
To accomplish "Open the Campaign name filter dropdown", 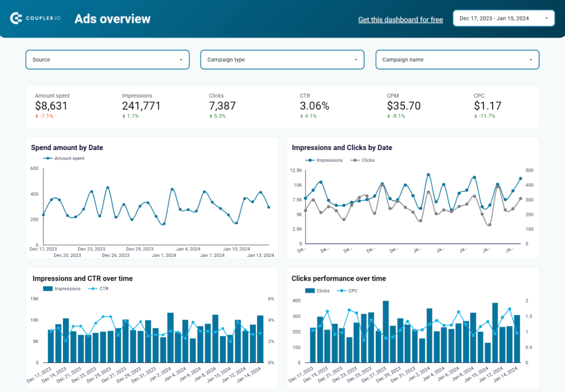I will tap(457, 59).
